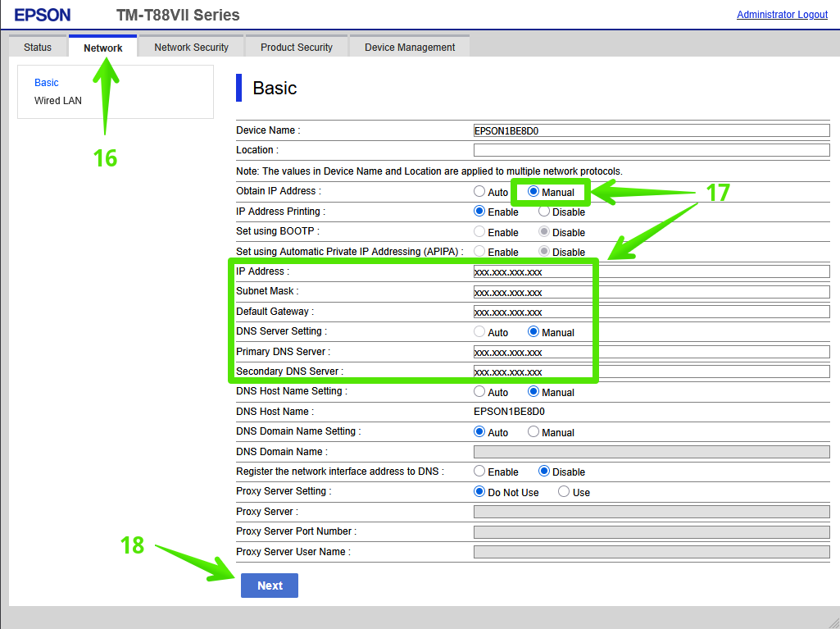Screen dimensions: 840x629
Task: Go to the Device Management tab
Action: point(410,48)
